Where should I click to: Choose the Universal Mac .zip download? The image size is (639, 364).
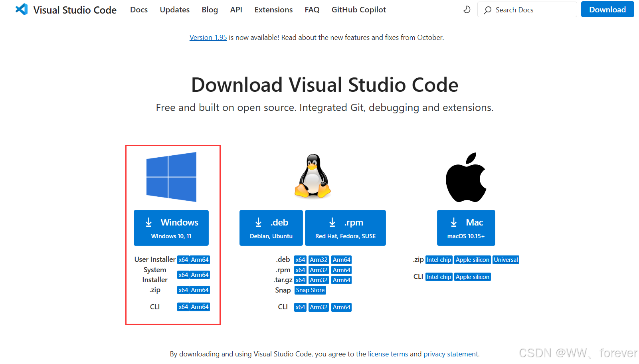click(x=506, y=260)
